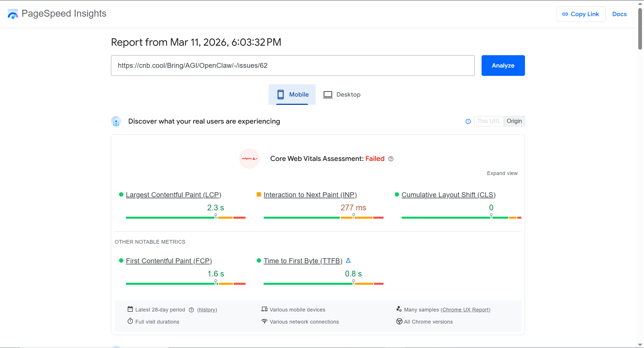This screenshot has width=644, height=348.
Task: Select the This URL toggle option
Action: (489, 121)
